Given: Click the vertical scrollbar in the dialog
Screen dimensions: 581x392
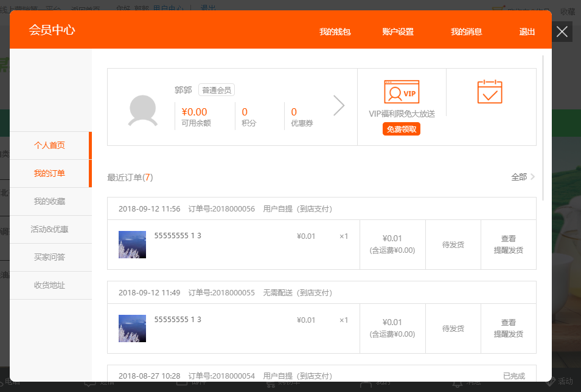Looking at the screenshot, I should [x=543, y=128].
